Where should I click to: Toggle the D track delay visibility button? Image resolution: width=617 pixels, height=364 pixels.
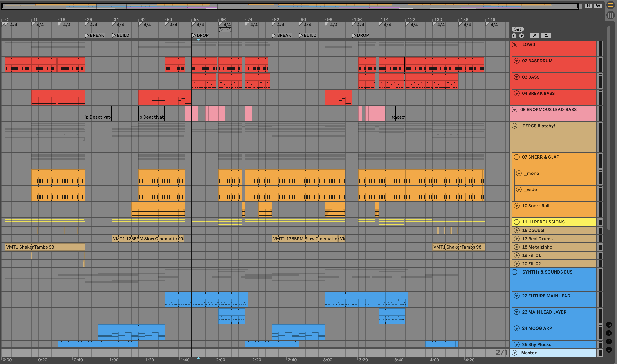click(609, 350)
